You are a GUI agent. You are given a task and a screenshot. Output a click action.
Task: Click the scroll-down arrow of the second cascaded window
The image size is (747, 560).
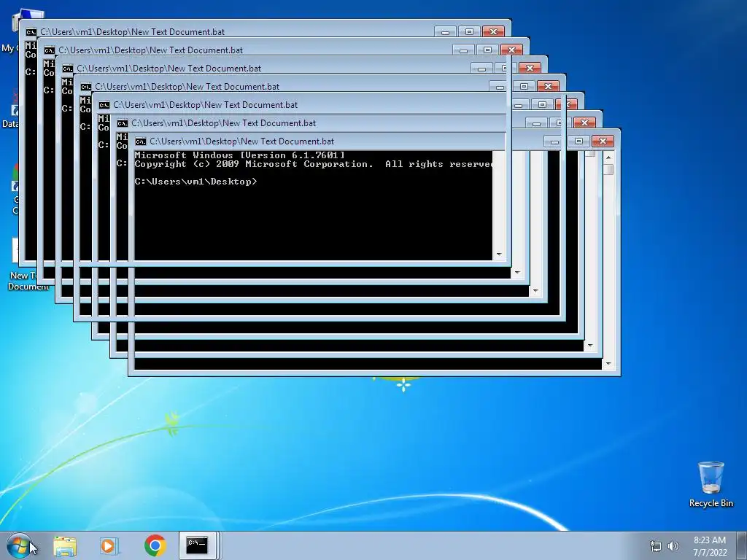517,273
